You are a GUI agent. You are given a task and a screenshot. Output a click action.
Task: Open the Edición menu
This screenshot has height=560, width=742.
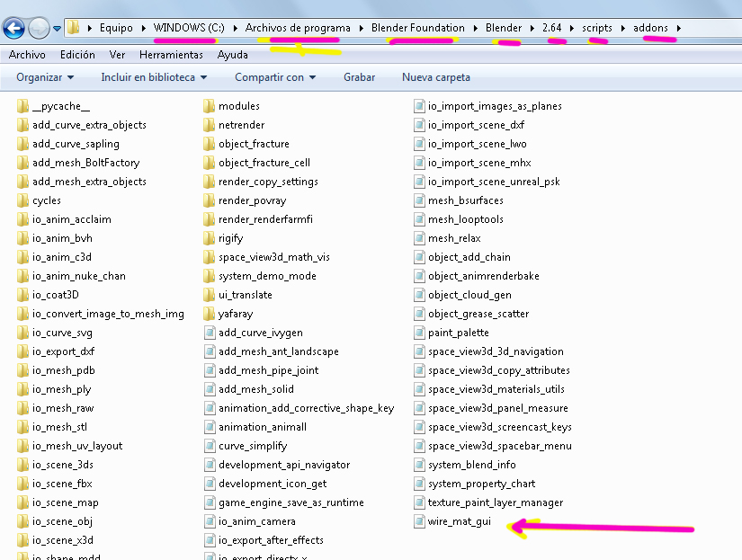(x=77, y=55)
